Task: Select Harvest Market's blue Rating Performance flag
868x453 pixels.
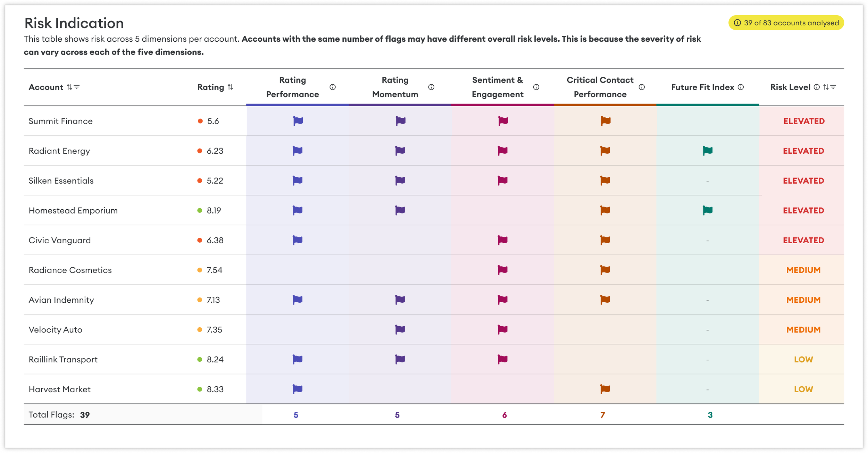Action: pos(298,389)
